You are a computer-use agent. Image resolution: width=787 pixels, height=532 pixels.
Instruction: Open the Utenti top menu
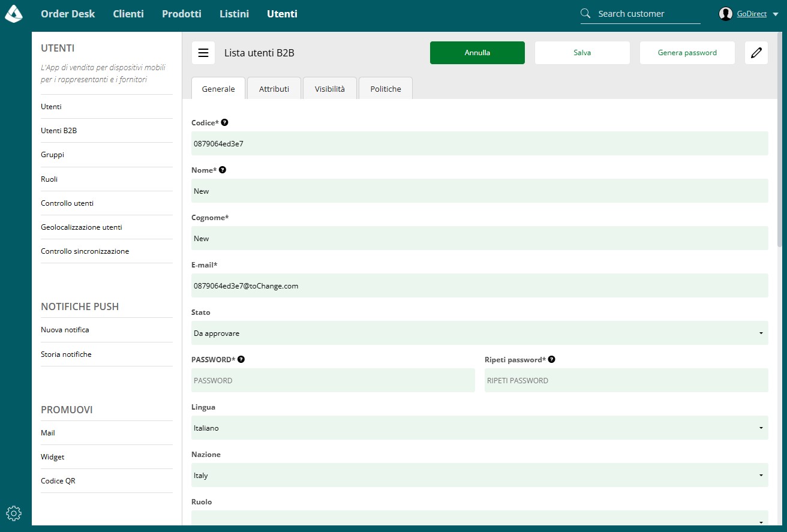pyautogui.click(x=282, y=14)
